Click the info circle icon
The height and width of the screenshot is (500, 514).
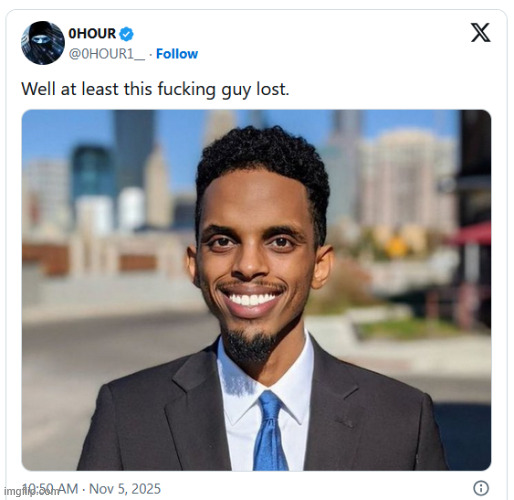point(481,488)
